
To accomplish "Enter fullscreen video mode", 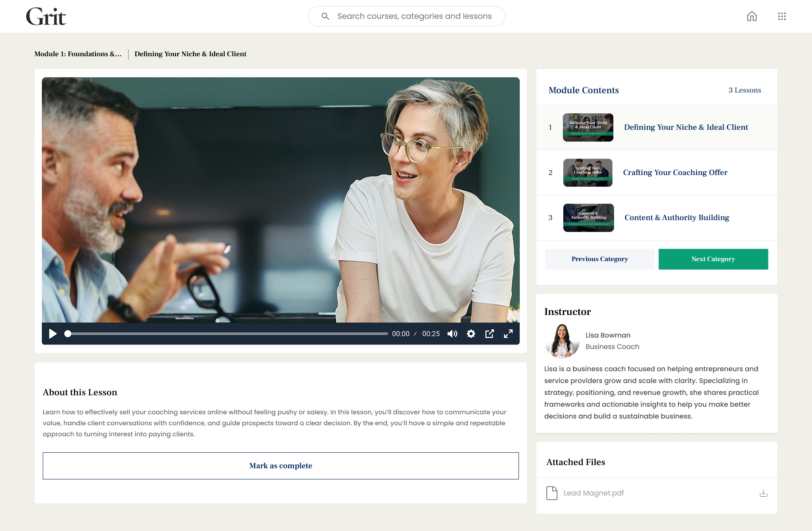I will pos(508,334).
